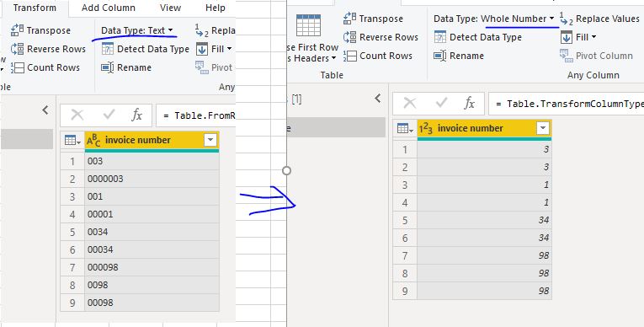Image resolution: width=644 pixels, height=327 pixels.
Task: Select cell with value 001
Action: coord(152,196)
